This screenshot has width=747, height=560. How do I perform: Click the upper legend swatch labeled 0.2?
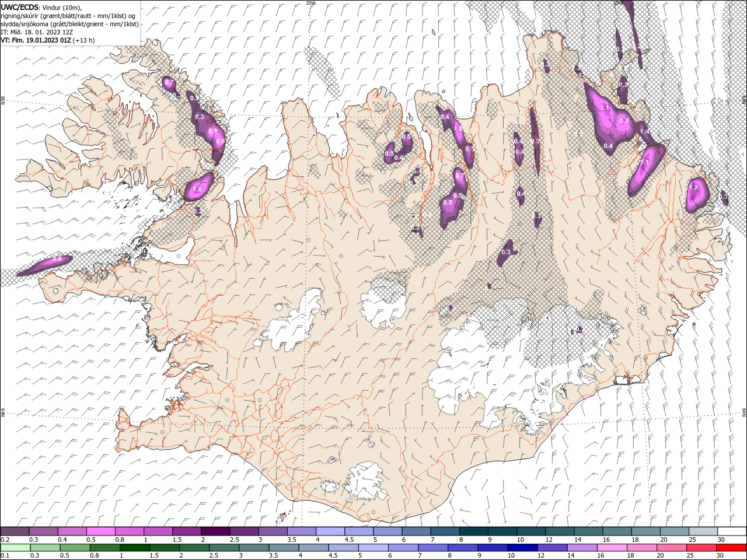coord(15,531)
